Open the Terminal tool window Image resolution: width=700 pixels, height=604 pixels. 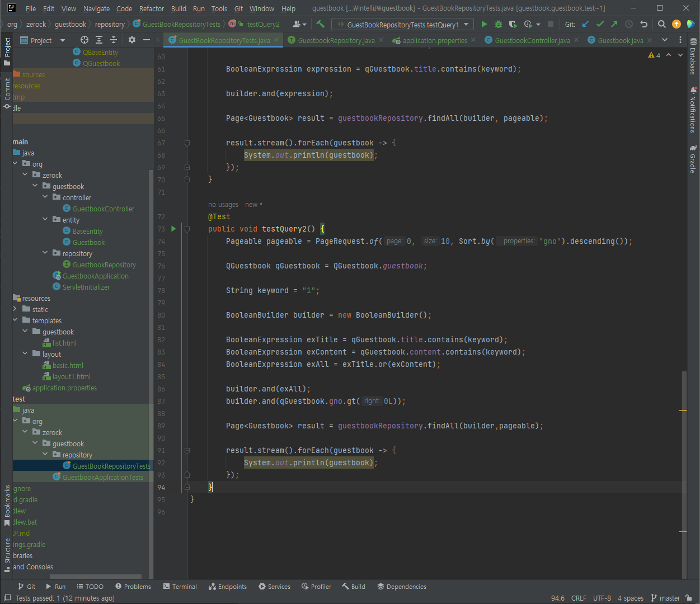[180, 587]
